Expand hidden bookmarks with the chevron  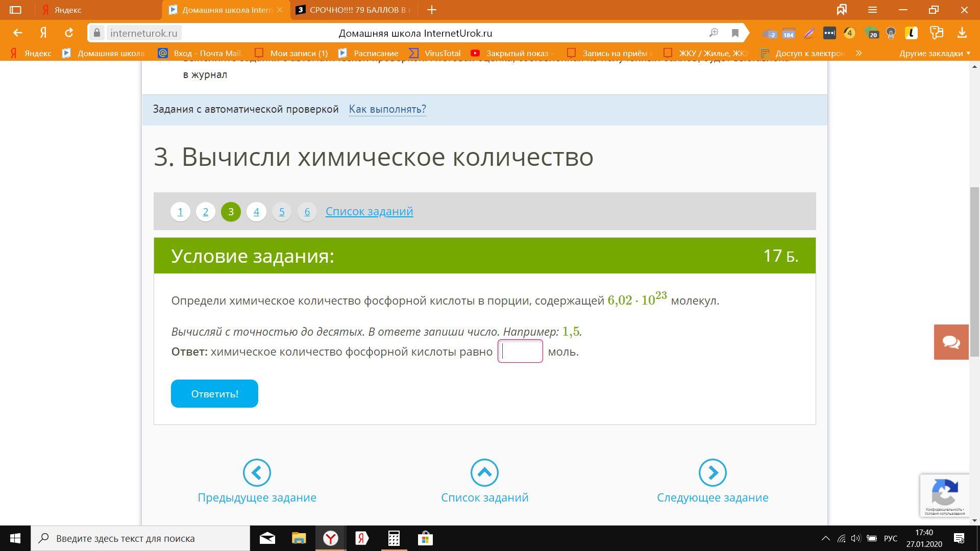click(x=859, y=53)
